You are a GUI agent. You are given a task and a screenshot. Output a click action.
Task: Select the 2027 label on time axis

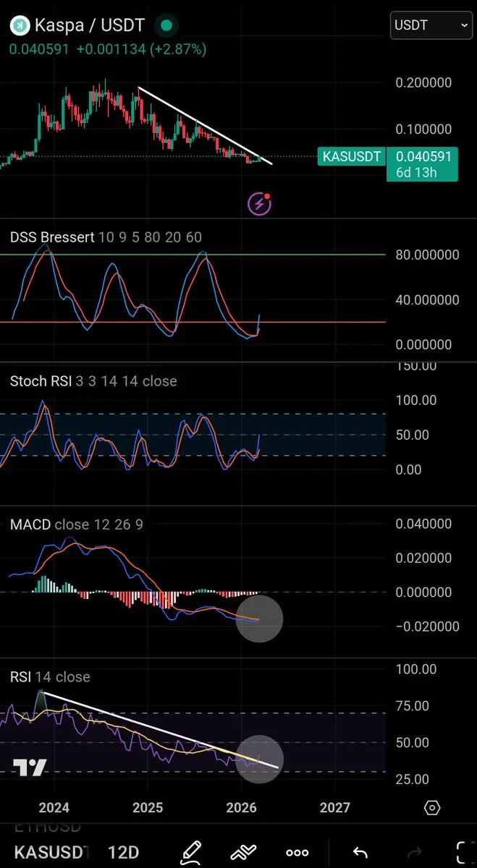[x=334, y=807]
